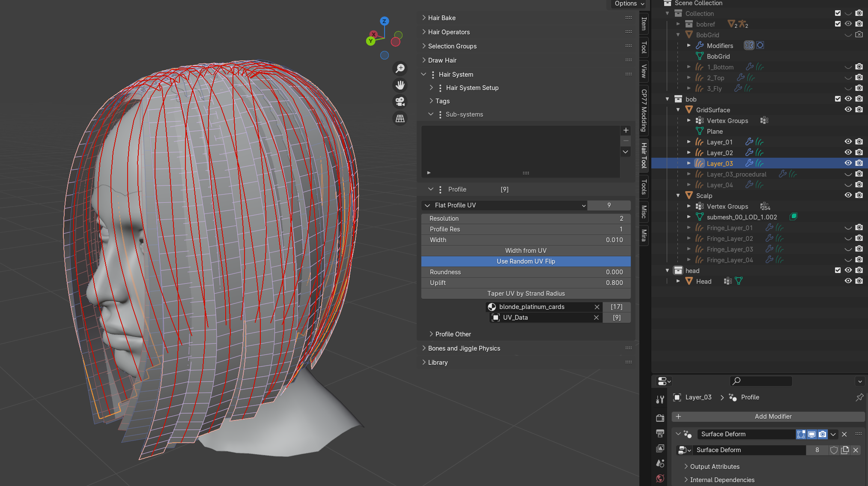Open the Tool properties tab icon

coord(660,399)
